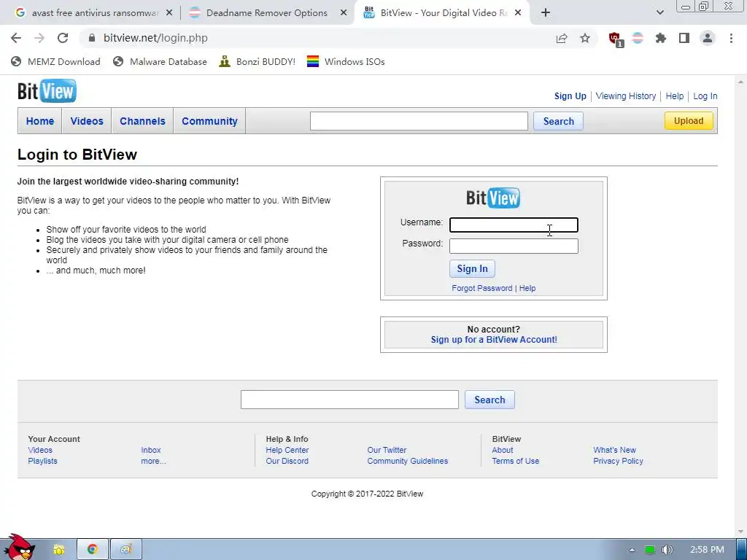Click the 2:58 PM taskbar clock
Screen dimensions: 747x560
pos(707,550)
